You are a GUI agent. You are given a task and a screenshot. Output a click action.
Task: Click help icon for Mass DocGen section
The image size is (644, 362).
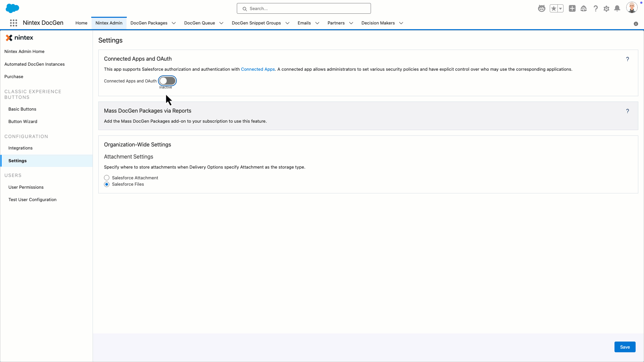[x=627, y=111]
